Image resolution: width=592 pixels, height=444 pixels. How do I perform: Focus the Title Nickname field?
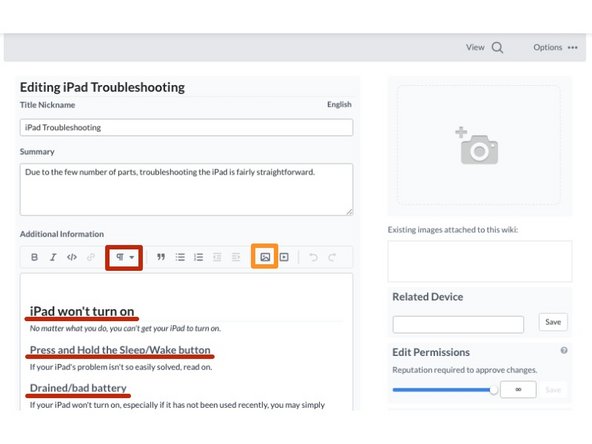[187, 128]
